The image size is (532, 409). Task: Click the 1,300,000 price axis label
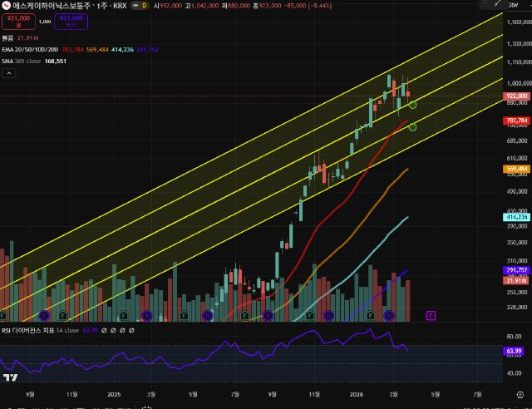[519, 44]
